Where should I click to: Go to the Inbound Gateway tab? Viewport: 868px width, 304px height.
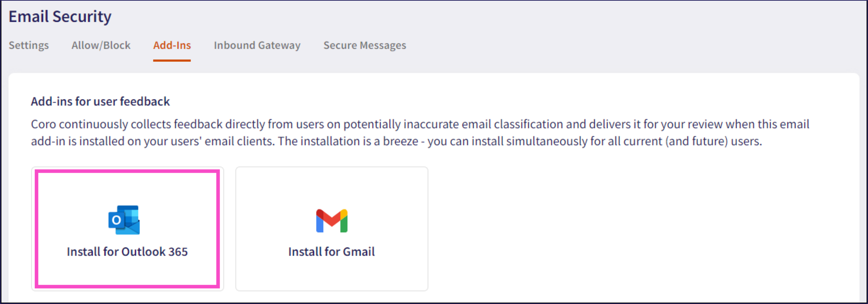click(x=257, y=45)
